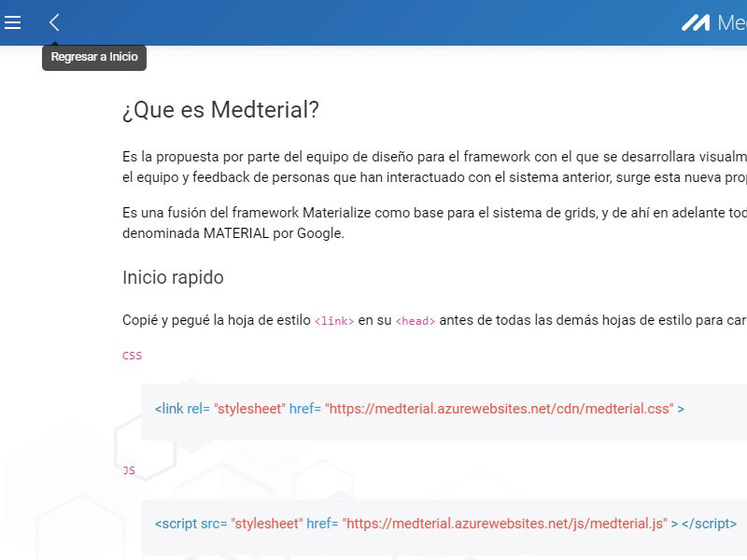Click the back chevron arrow
Screen dimensions: 747x560
click(54, 22)
